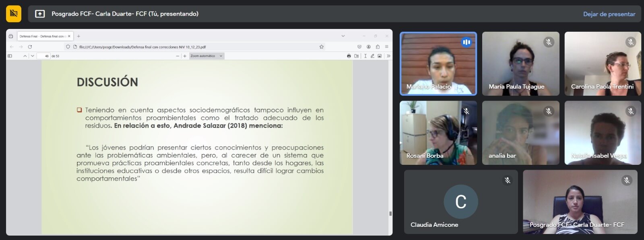Image resolution: width=644 pixels, height=240 pixels.
Task: Reload the page in the browser
Action: tap(30, 47)
